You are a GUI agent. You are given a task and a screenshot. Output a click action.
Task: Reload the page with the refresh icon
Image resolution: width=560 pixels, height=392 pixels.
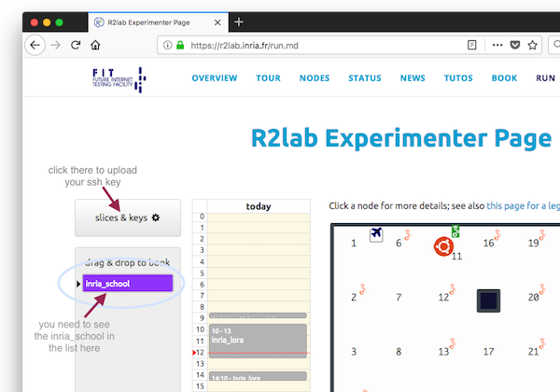76,46
